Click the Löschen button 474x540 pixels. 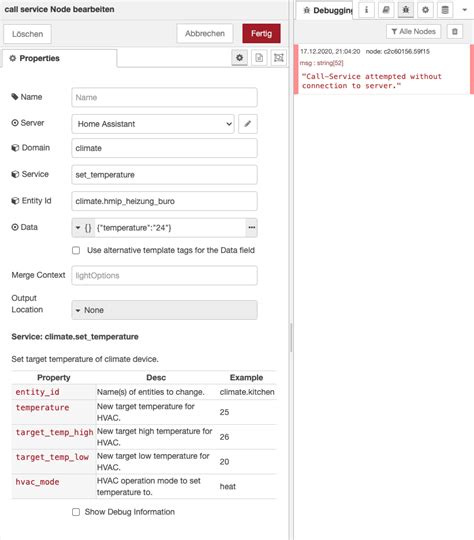(28, 34)
